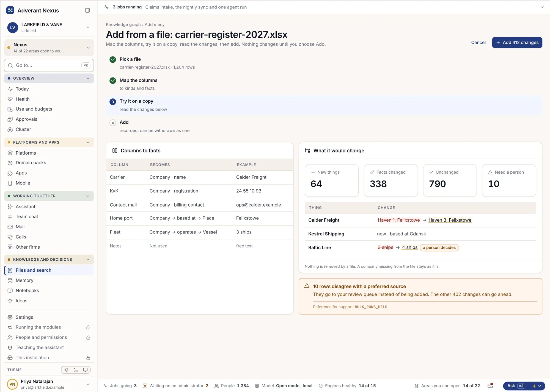Open Team chat hash icon
Screen dimensions: 550x392
[10, 217]
